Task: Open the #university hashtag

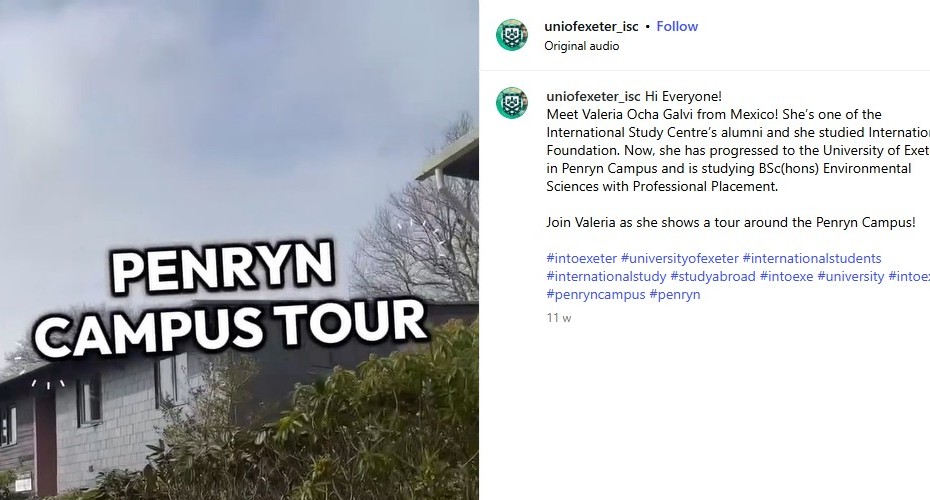Action: click(851, 276)
